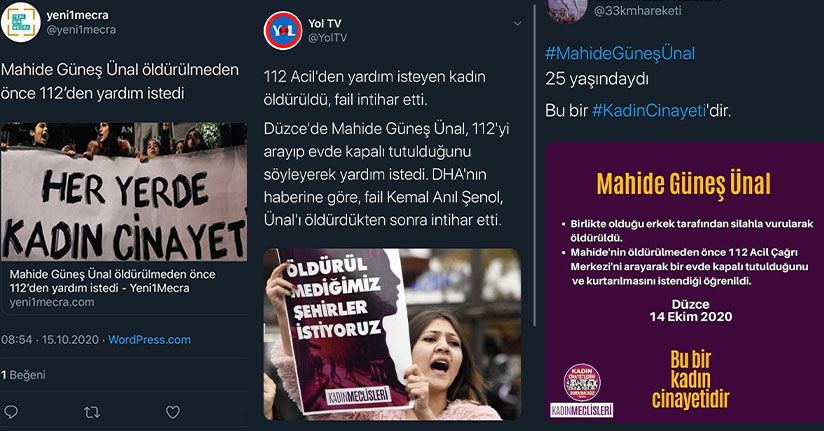
Task: Click the Kadın Meclisleri round logo
Action: tap(582, 382)
